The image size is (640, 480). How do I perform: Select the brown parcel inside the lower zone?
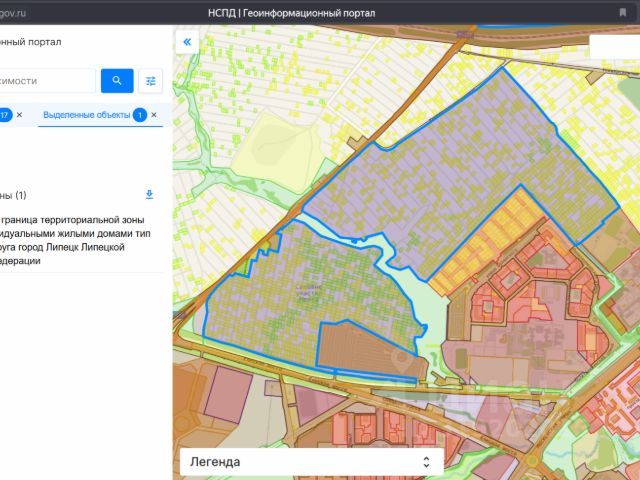363,350
